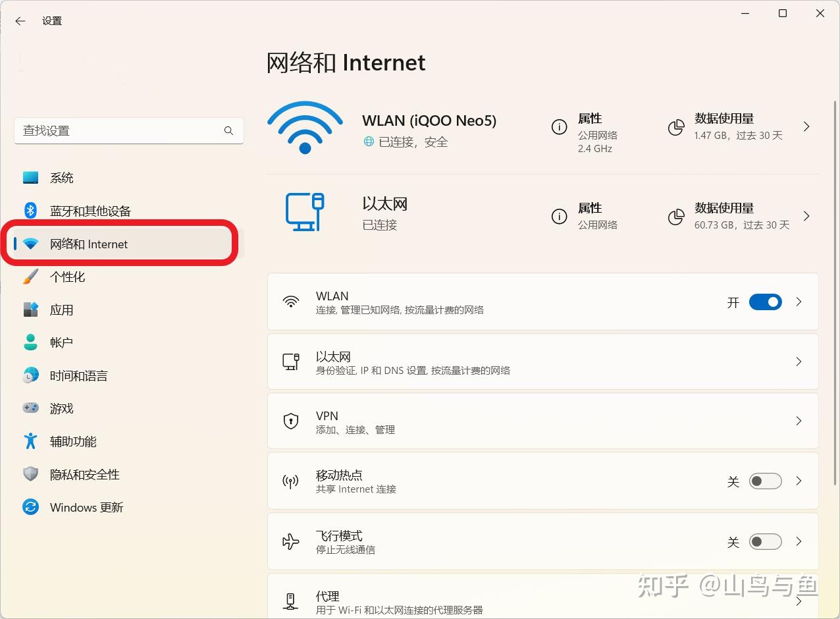Open 游戏 settings from sidebar
Viewport: 840px width, 619px height.
tap(61, 408)
